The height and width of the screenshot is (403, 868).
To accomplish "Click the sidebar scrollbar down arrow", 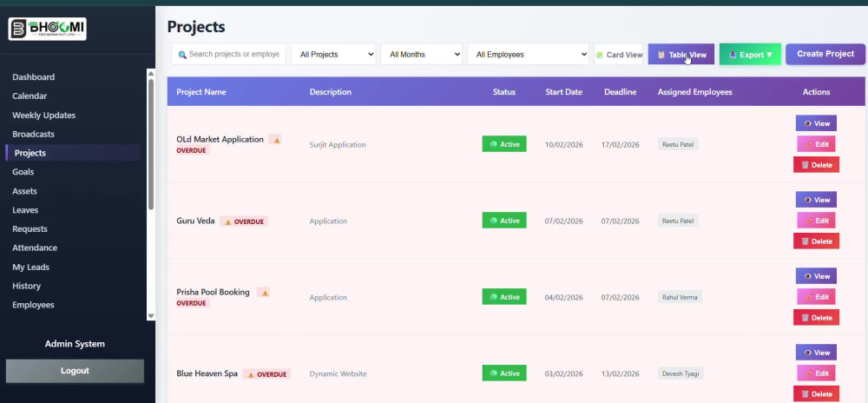I will click(150, 315).
